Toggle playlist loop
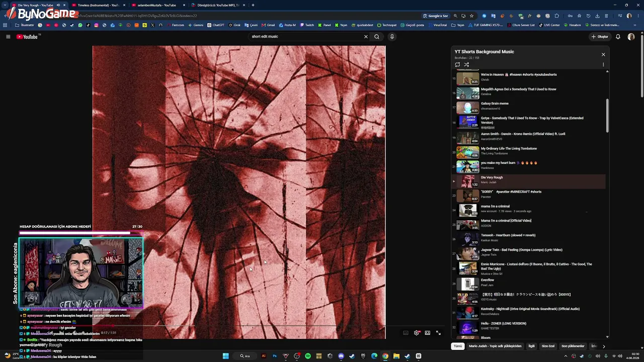 pyautogui.click(x=457, y=64)
